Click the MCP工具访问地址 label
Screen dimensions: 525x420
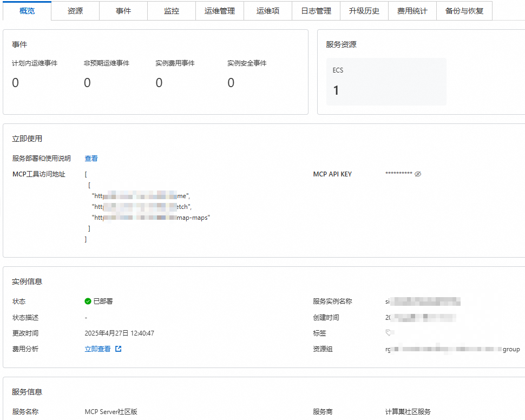[39, 174]
